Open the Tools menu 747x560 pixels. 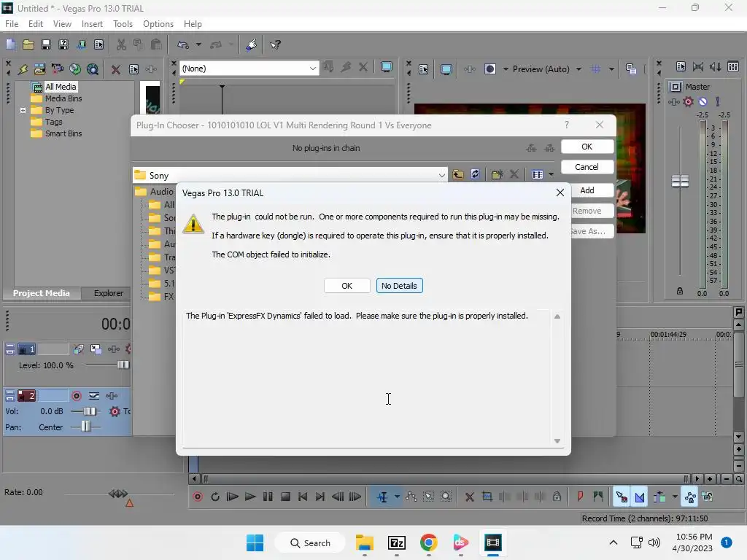click(x=123, y=24)
